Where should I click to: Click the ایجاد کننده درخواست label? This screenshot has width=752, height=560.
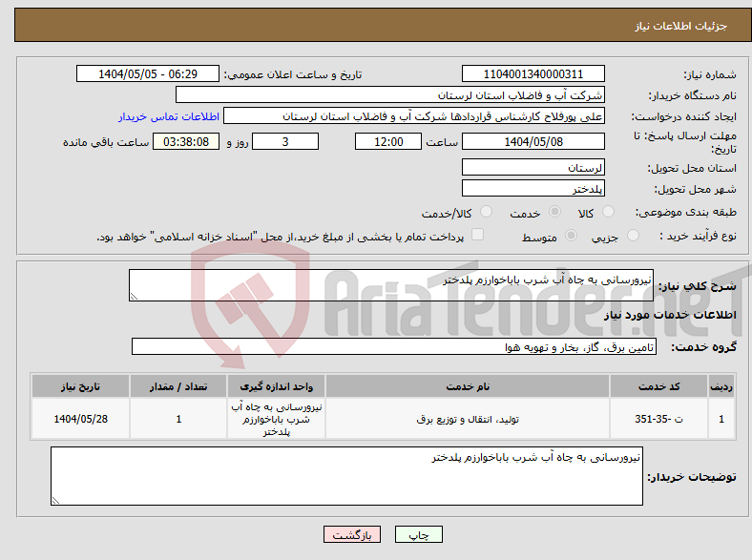[x=684, y=117]
